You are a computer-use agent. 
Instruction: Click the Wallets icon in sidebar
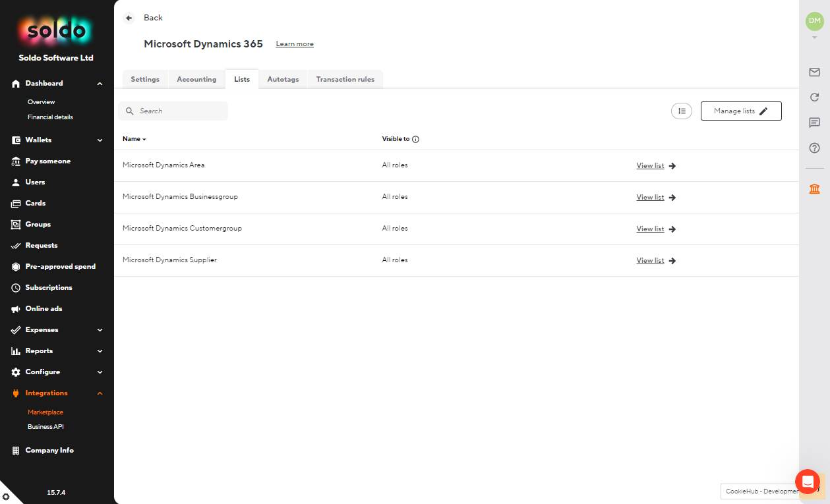[x=16, y=140]
